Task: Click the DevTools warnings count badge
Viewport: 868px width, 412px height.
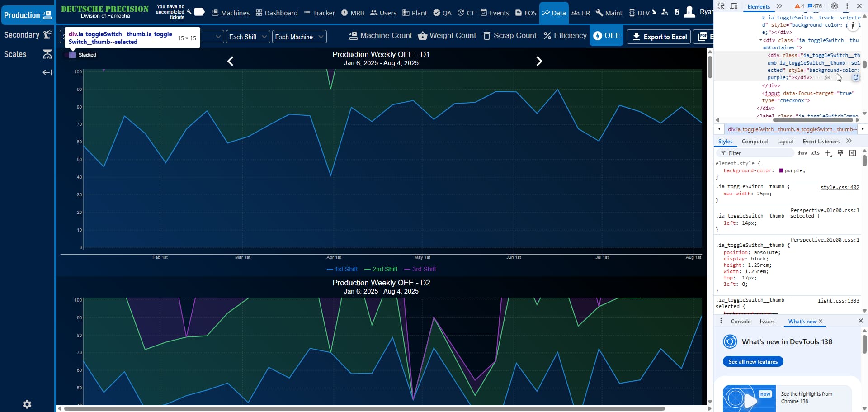Action: pos(799,6)
